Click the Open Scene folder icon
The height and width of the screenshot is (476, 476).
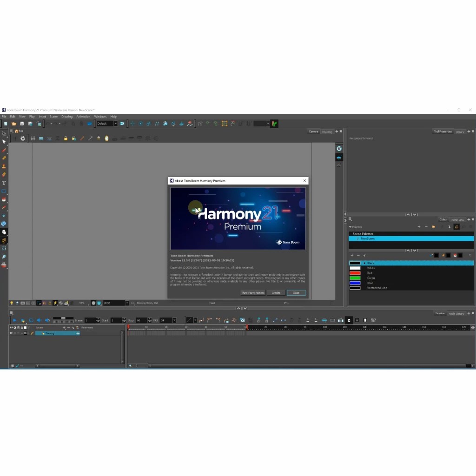[13, 124]
